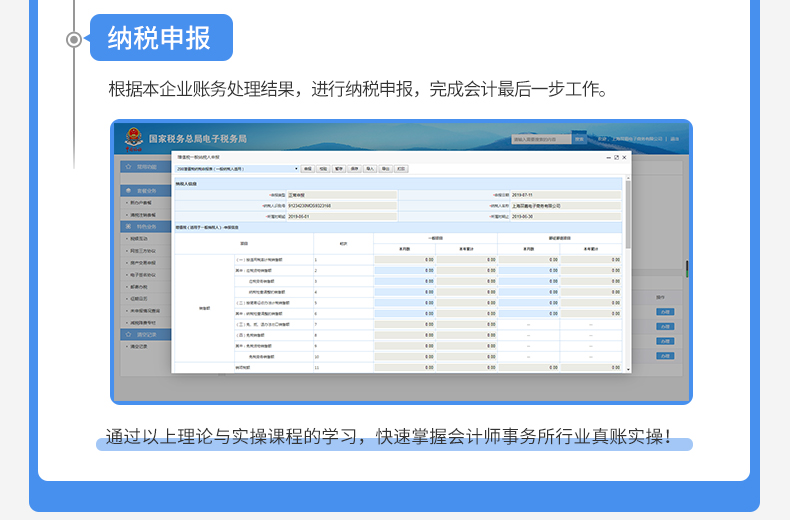Viewport: 790px width, 520px height.
Task: Click the 纳税申报 section heading tab
Action: click(x=161, y=38)
